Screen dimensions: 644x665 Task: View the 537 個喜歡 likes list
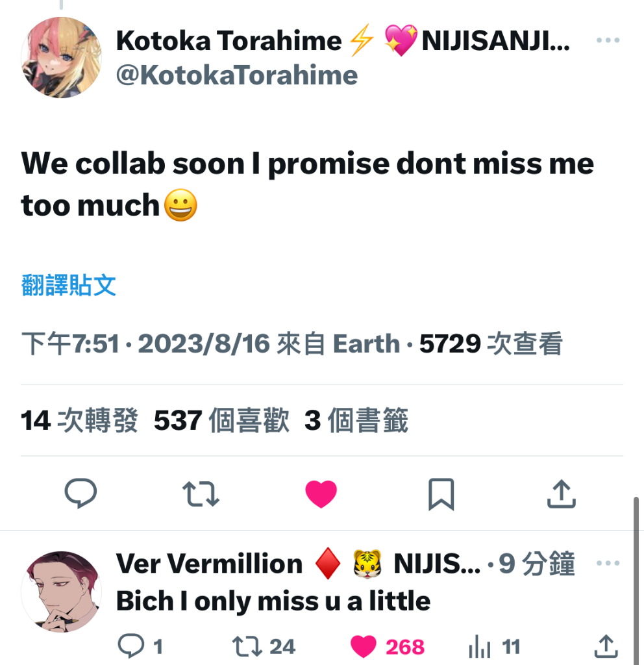tap(222, 420)
